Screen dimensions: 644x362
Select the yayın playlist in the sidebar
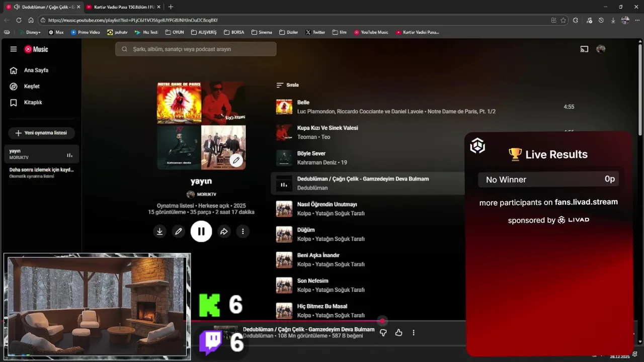(42, 154)
